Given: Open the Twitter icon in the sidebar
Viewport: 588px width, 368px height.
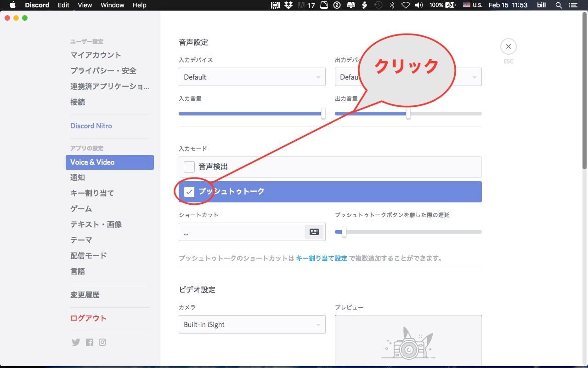Looking at the screenshot, I should click(x=76, y=342).
